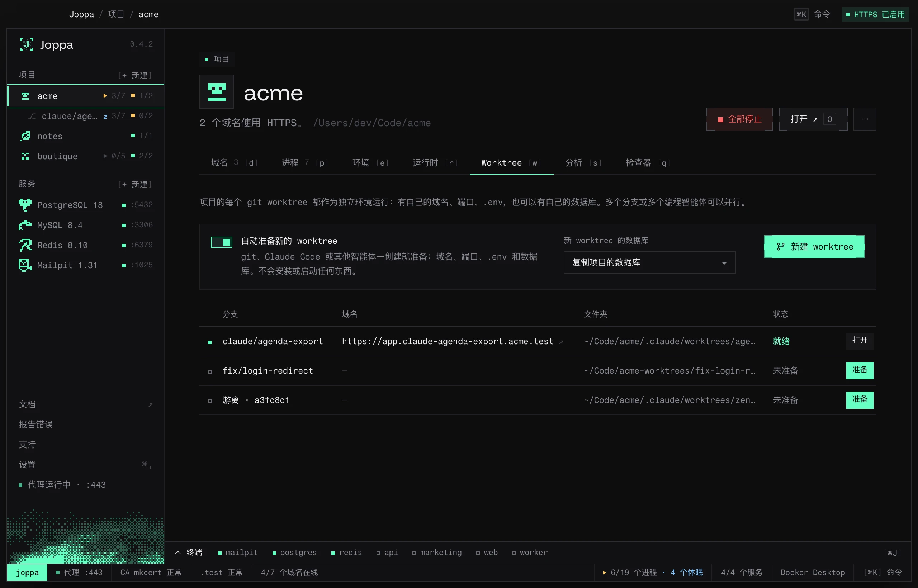
Task: Open the 复制项目的数据库 dropdown
Action: (x=649, y=262)
